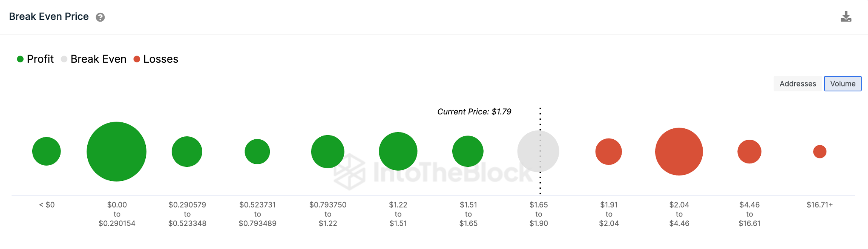
Task: Select the small red $16.71+ bubble
Action: (x=820, y=152)
